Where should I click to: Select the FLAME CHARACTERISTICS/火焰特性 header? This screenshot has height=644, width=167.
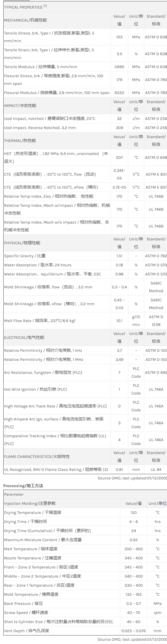tap(37, 457)
